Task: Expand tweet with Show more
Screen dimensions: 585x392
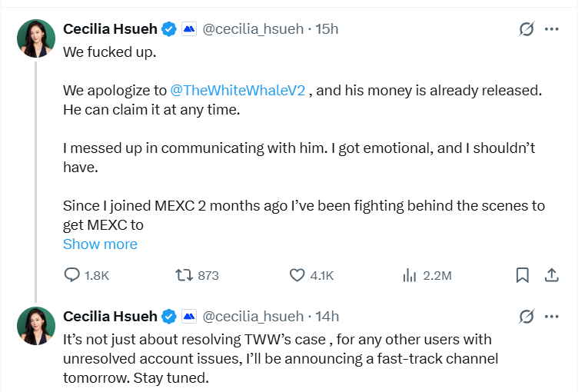Action: [100, 244]
